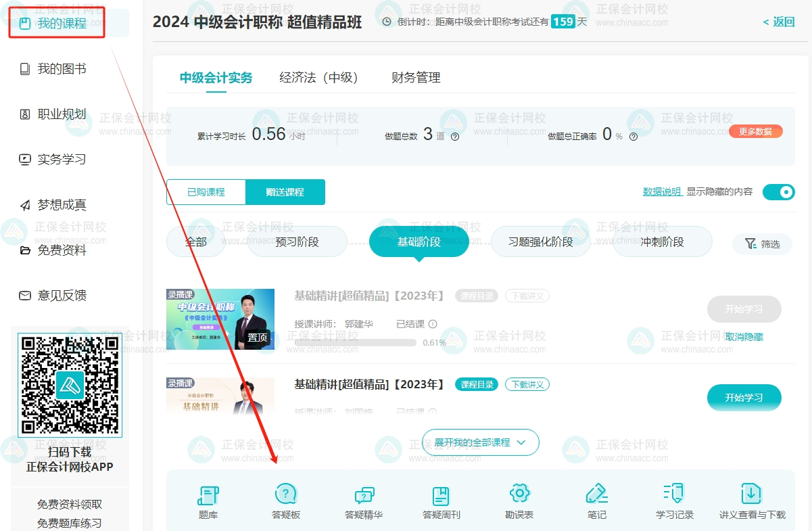Click the 笔记 notes icon
The height and width of the screenshot is (531, 812).
(596, 499)
